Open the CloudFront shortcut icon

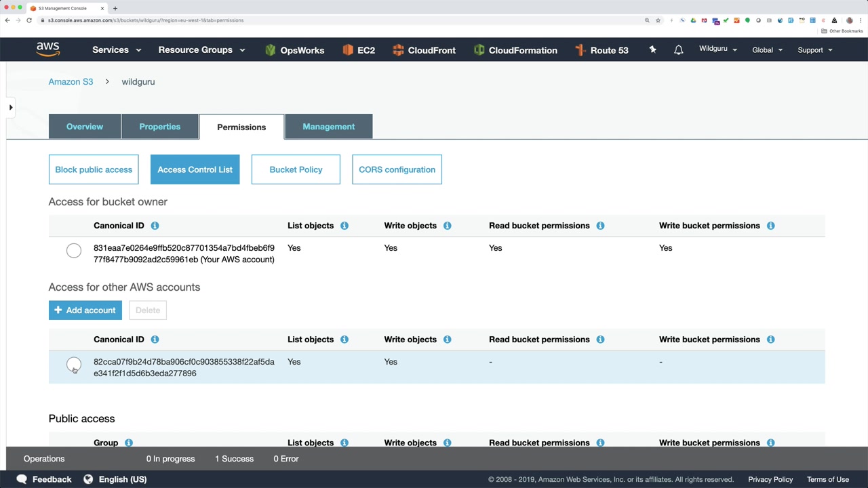click(398, 50)
